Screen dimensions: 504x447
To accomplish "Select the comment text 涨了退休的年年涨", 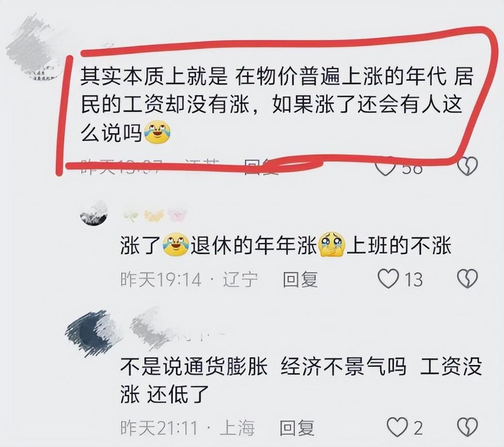I will pyautogui.click(x=286, y=246).
